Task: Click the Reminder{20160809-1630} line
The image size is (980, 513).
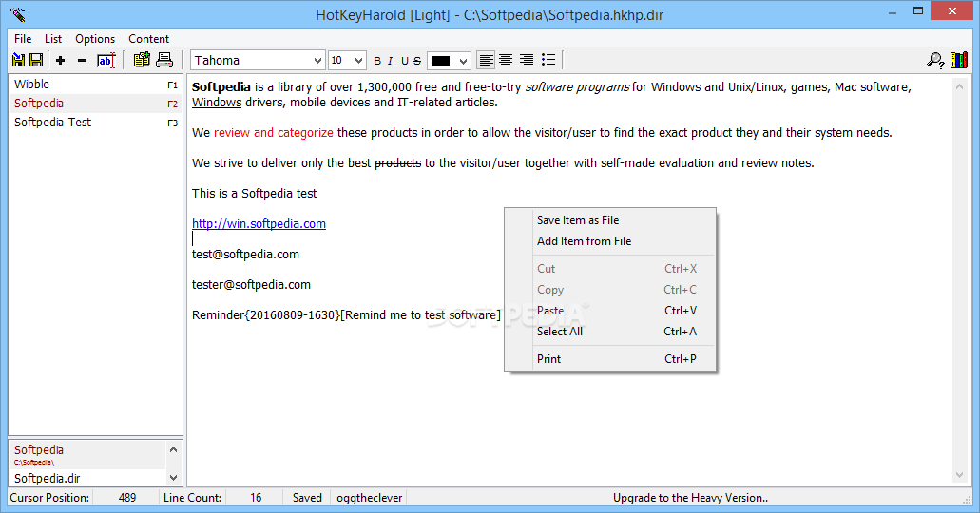Action: [346, 314]
